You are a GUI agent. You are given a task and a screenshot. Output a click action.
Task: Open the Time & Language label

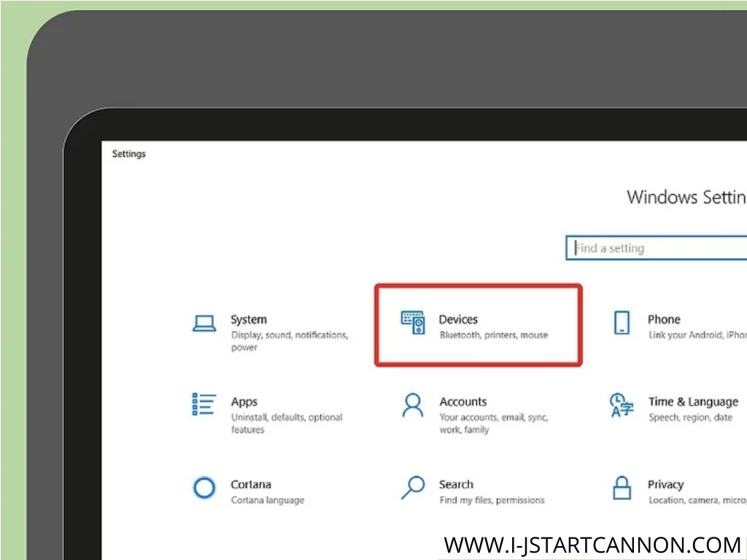click(693, 402)
